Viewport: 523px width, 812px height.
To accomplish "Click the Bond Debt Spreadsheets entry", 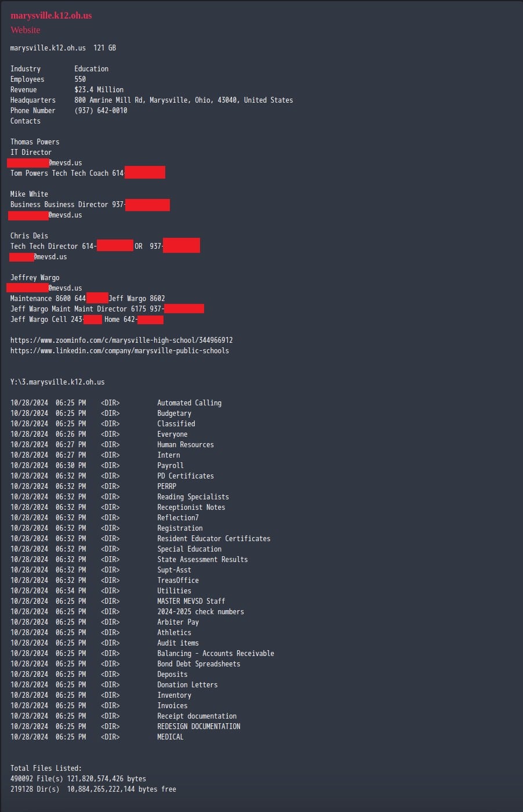I will click(x=199, y=664).
